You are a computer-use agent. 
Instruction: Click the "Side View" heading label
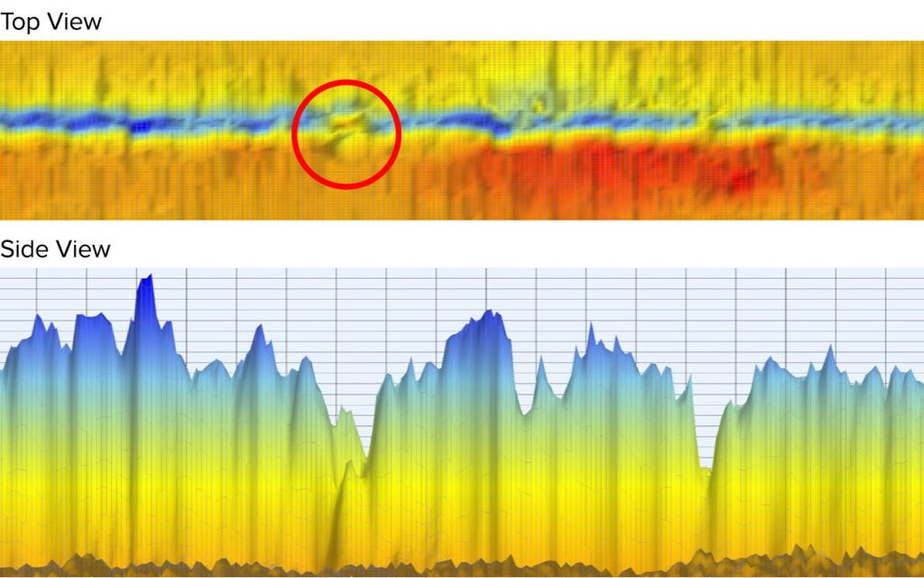55,249
